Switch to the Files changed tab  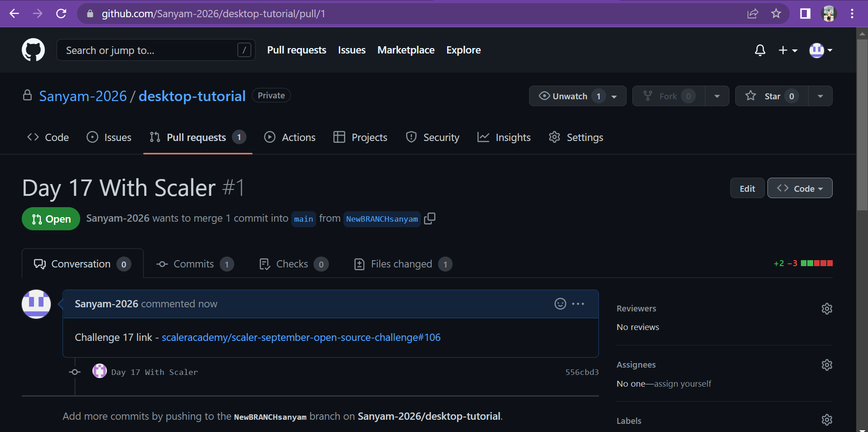[400, 263]
